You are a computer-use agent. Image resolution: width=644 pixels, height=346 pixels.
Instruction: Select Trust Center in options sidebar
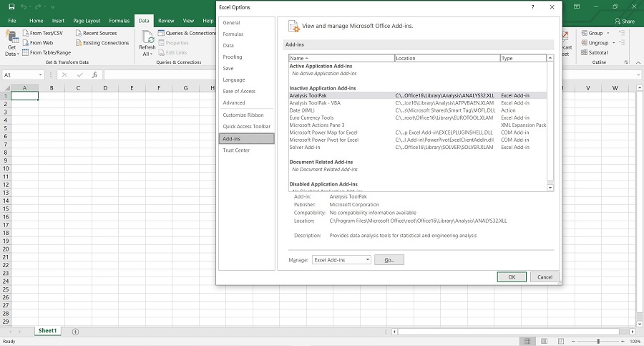coord(236,150)
